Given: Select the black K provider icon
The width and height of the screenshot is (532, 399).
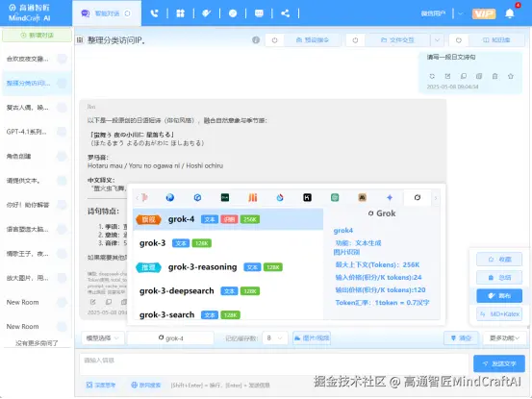Looking at the screenshot, I should pos(308,197).
